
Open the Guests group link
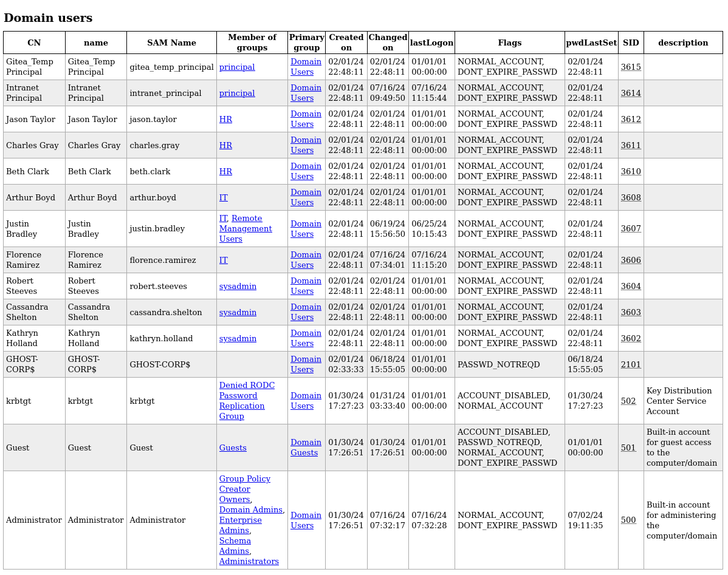click(x=233, y=447)
